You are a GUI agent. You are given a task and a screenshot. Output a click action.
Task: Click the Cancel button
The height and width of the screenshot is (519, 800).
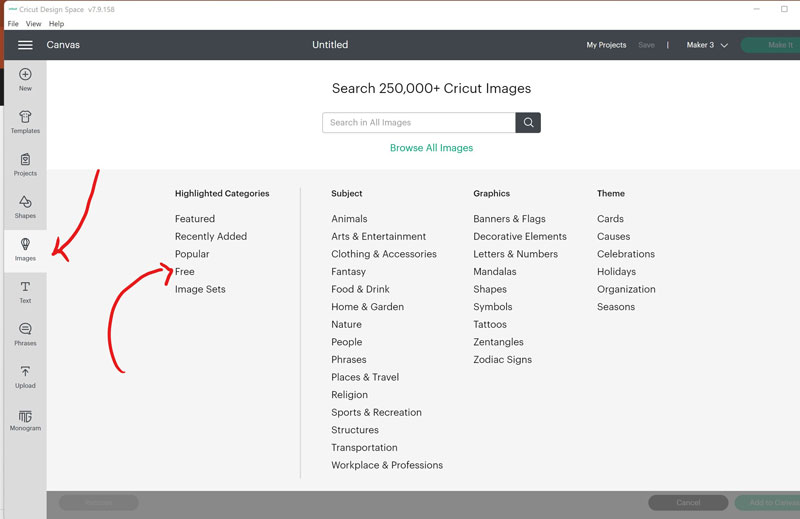tap(688, 503)
